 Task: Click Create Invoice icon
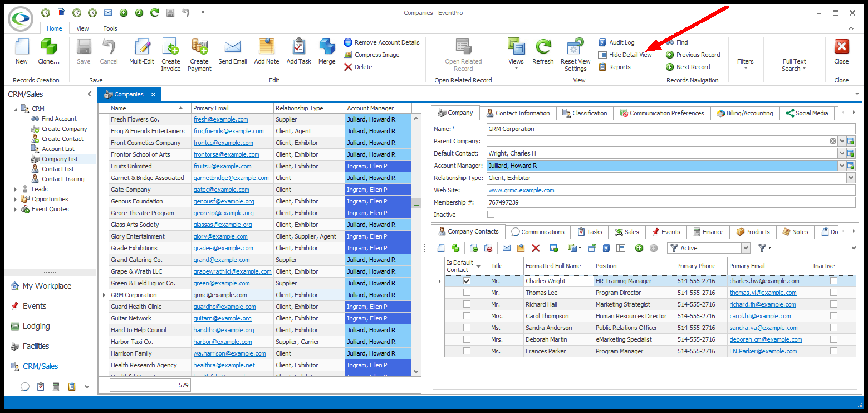pos(170,47)
